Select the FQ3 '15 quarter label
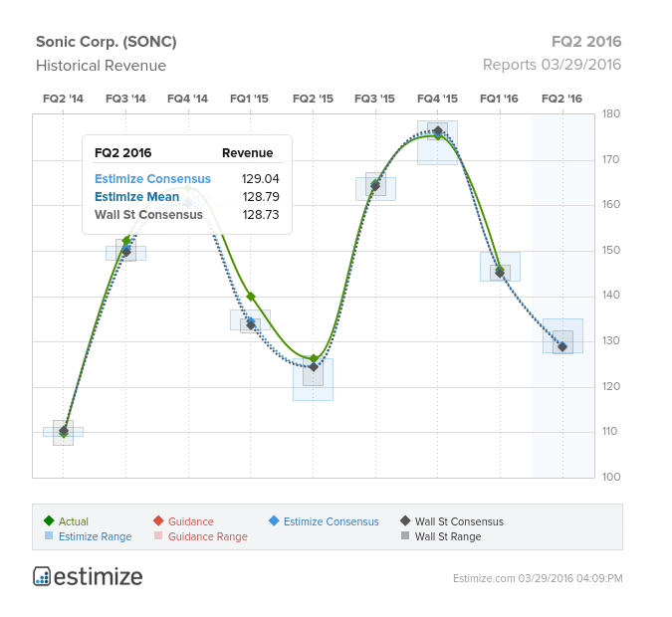Image resolution: width=672 pixels, height=617 pixels. click(x=374, y=99)
